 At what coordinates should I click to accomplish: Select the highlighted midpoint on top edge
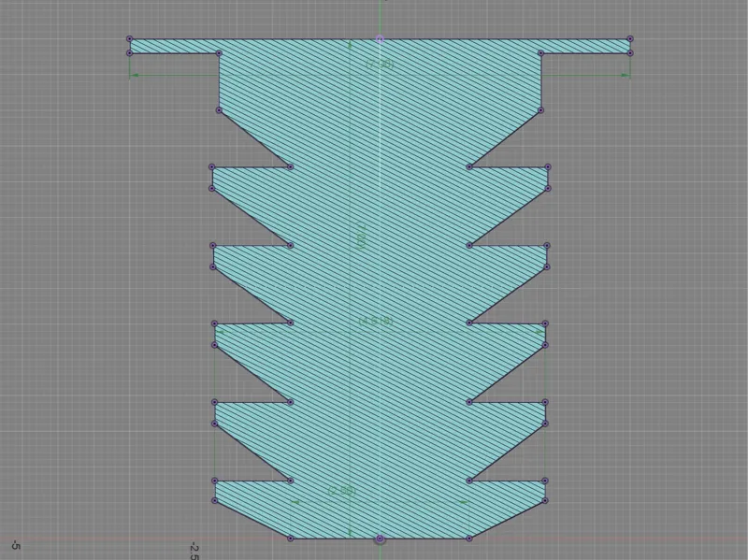[380, 39]
